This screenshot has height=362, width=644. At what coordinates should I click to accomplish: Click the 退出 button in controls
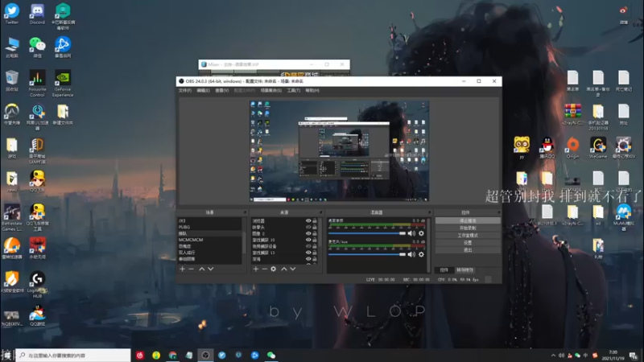468,250
